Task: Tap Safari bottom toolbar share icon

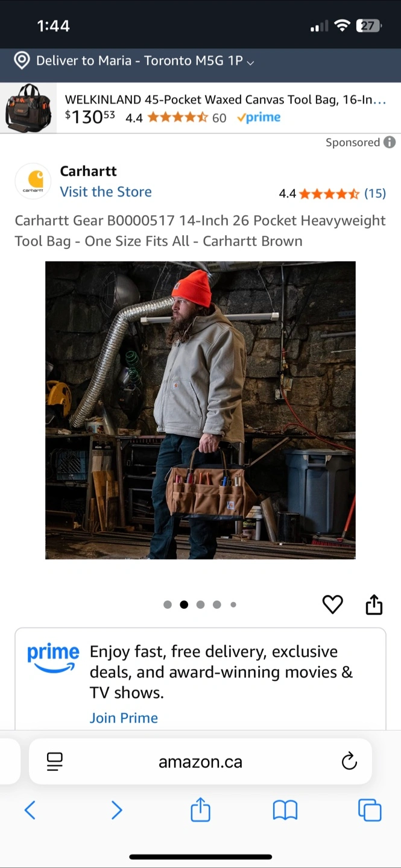Action: (200, 809)
